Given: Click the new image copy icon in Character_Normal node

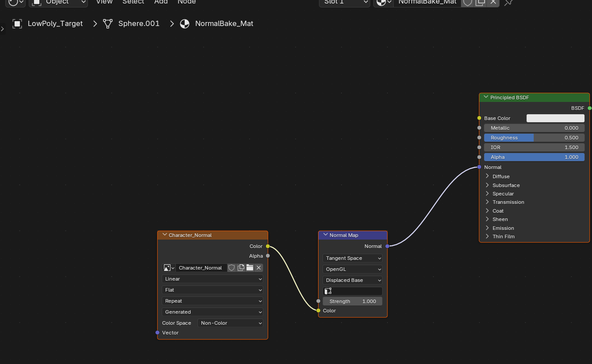Looking at the screenshot, I should coord(241,268).
